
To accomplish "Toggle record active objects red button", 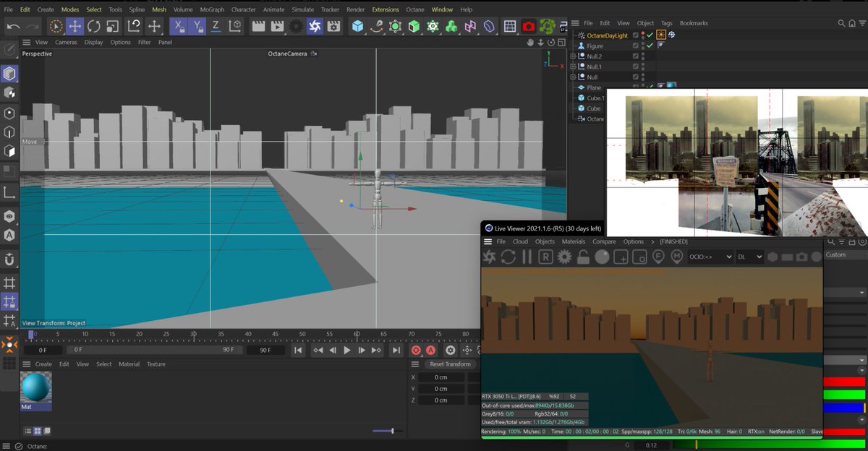I will pos(416,350).
